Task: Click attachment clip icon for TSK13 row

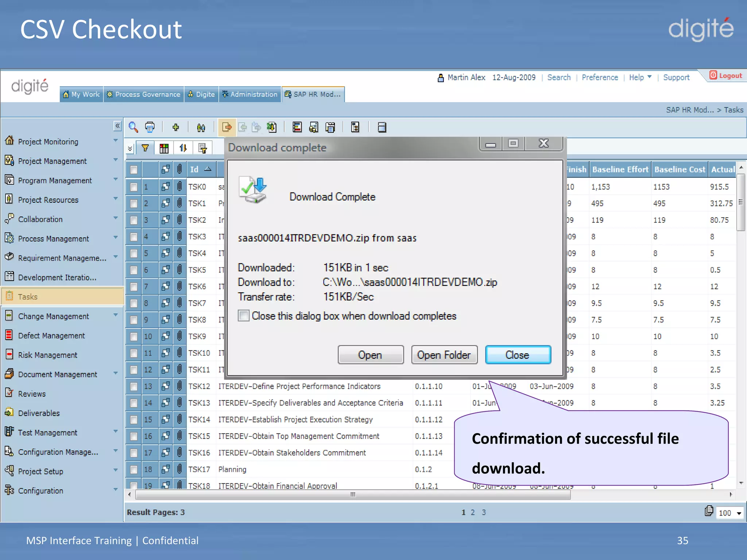Action: click(x=179, y=402)
